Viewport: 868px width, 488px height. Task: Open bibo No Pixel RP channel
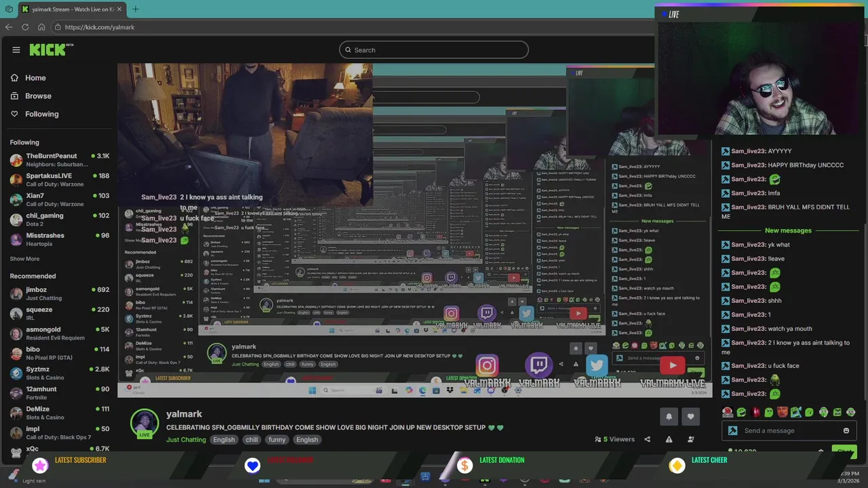coord(59,353)
